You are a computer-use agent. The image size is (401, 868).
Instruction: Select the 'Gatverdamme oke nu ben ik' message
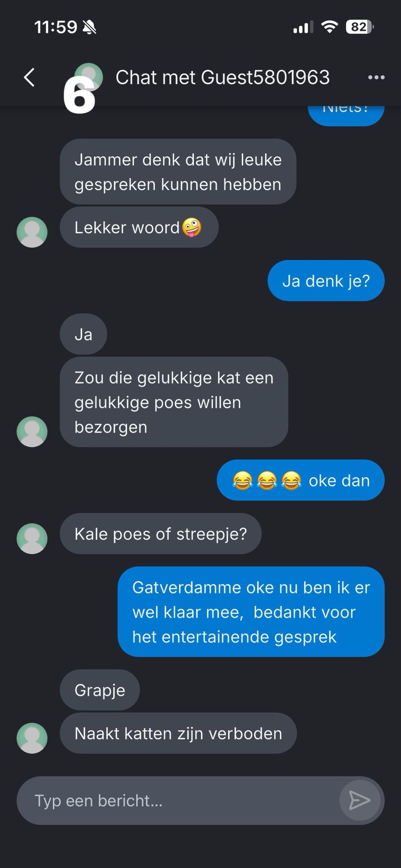251,612
